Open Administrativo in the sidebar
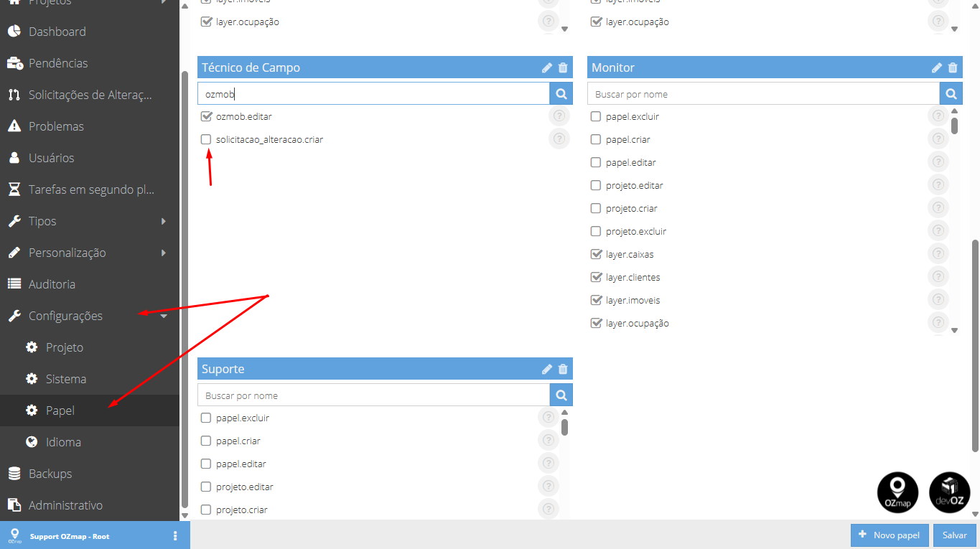 tap(90, 505)
